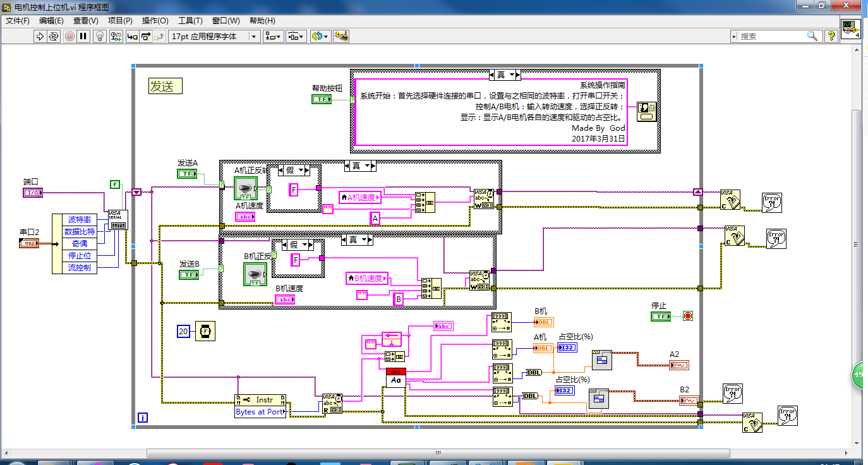
Task: Open the Reorder dropdown
Action: [320, 36]
